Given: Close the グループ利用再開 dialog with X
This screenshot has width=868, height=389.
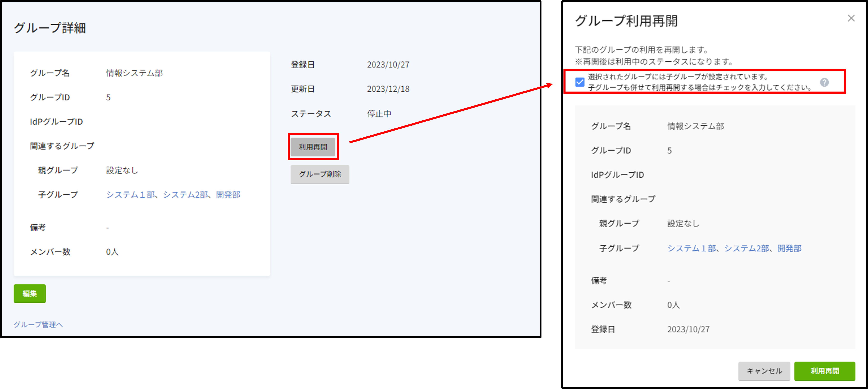Looking at the screenshot, I should click(x=851, y=18).
